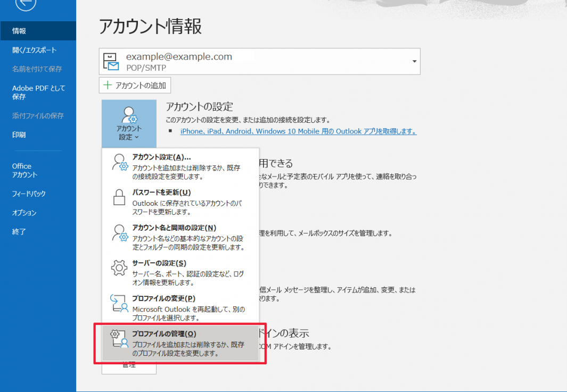Screen dimensions: 567x392
Task: Collapse the アカウント設定 dropdown chevron
Action: [x=137, y=137]
